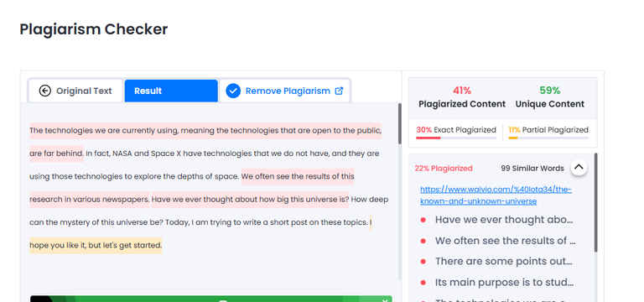Select the Result tab
This screenshot has height=302, width=644.
171,91
